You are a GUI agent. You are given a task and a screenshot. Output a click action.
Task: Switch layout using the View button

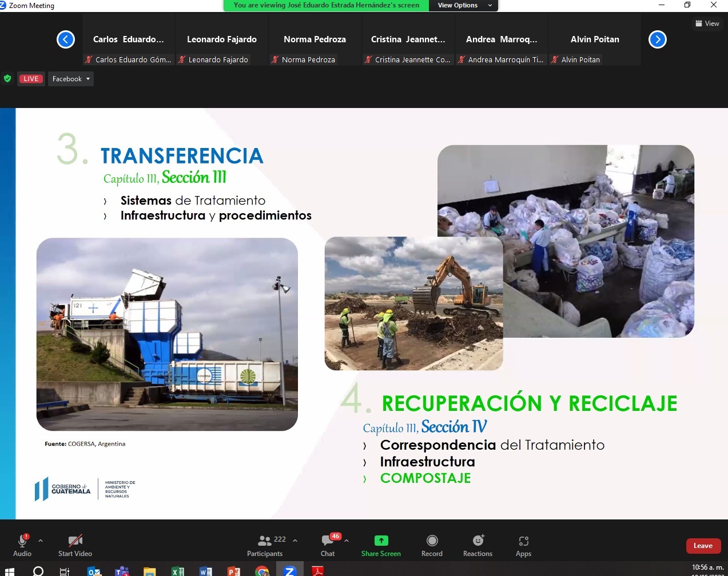(x=707, y=23)
